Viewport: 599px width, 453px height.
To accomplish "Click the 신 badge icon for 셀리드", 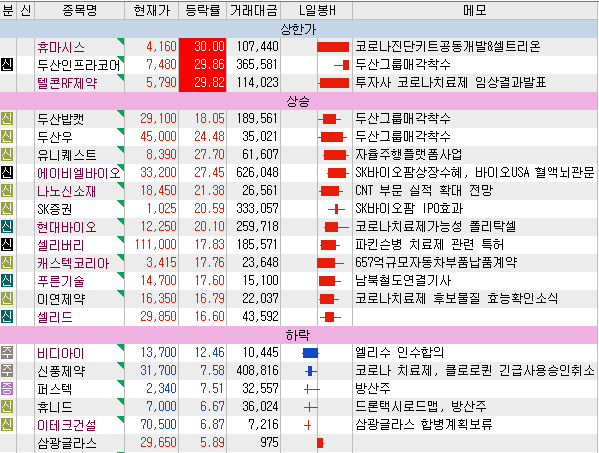I will click(7, 317).
